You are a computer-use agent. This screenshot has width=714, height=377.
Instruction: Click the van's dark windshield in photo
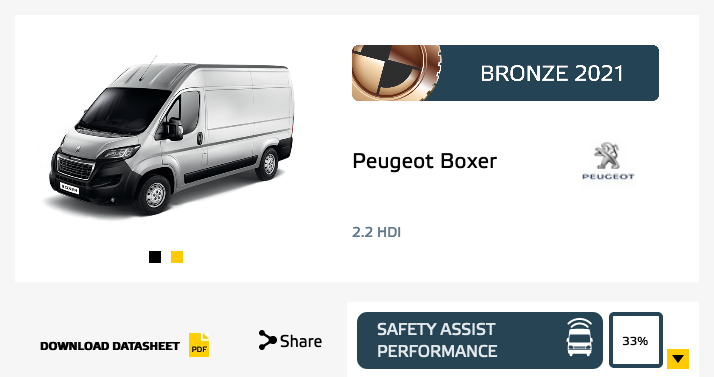[x=124, y=110]
